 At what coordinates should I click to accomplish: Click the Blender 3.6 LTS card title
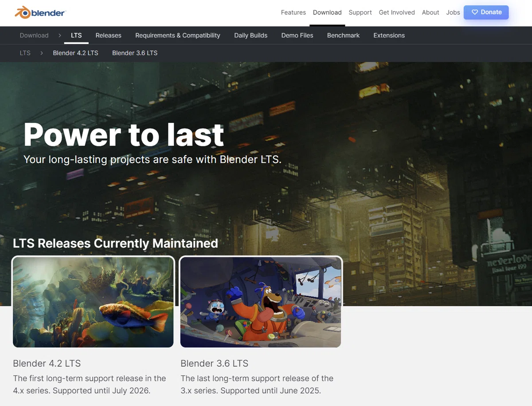[214, 363]
